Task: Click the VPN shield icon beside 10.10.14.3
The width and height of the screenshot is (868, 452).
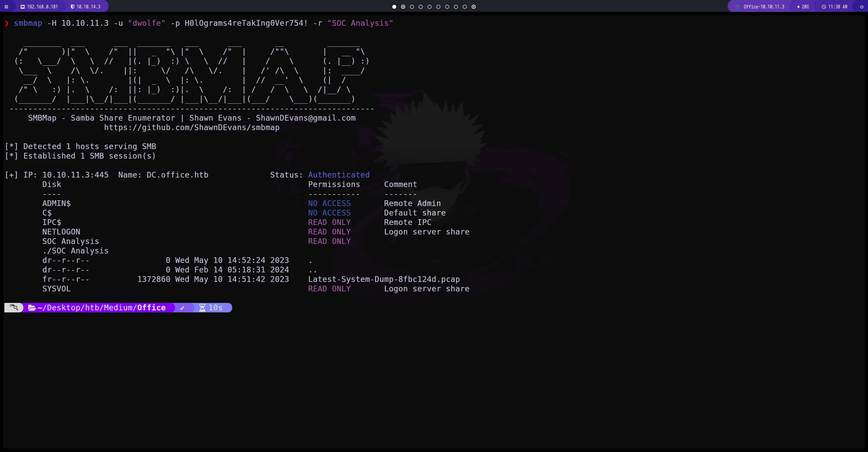Action: 72,7
